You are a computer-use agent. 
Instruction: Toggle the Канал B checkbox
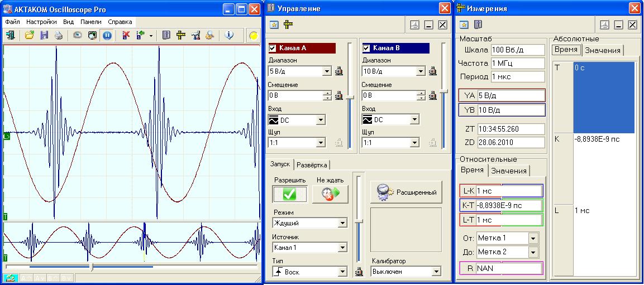point(367,48)
